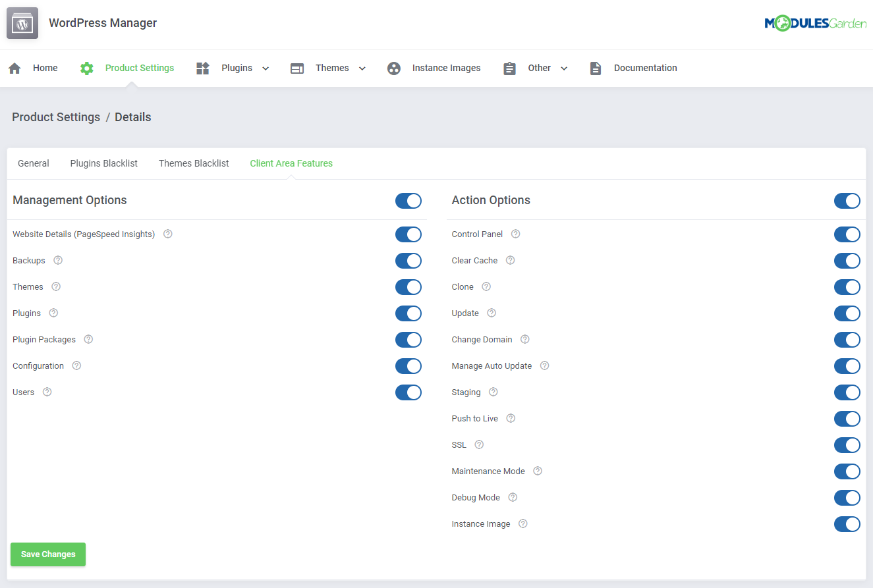Image resolution: width=873 pixels, height=588 pixels.
Task: Disable Website Details (PageSpeed Insights) toggle
Action: click(x=408, y=234)
